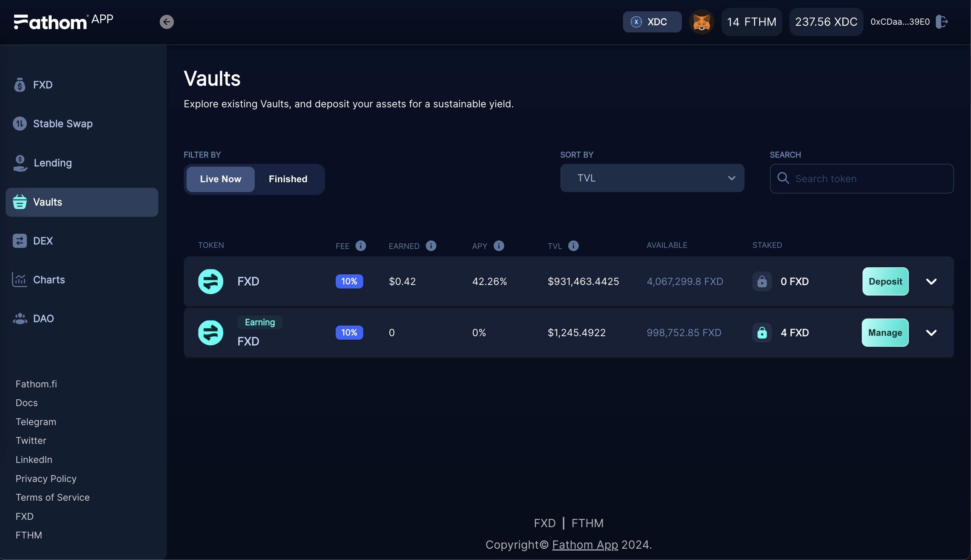Click wallet address 0xCDaa...39E0

point(900,22)
